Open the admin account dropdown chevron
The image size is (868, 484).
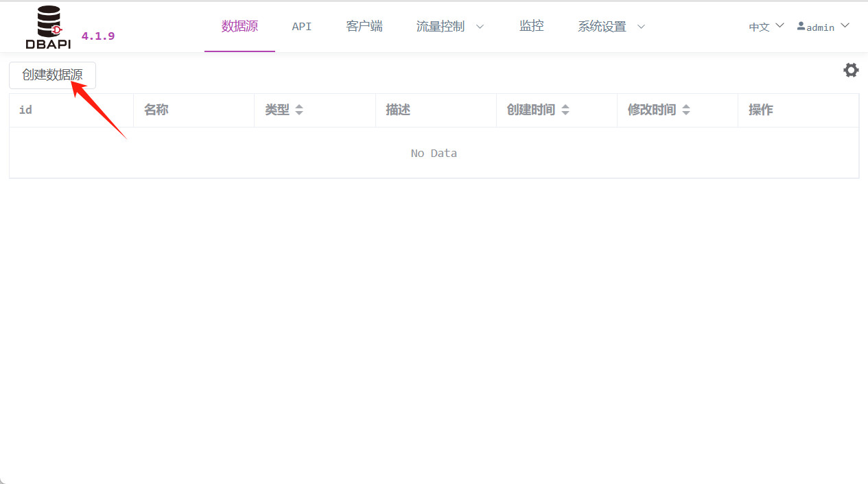click(x=845, y=25)
